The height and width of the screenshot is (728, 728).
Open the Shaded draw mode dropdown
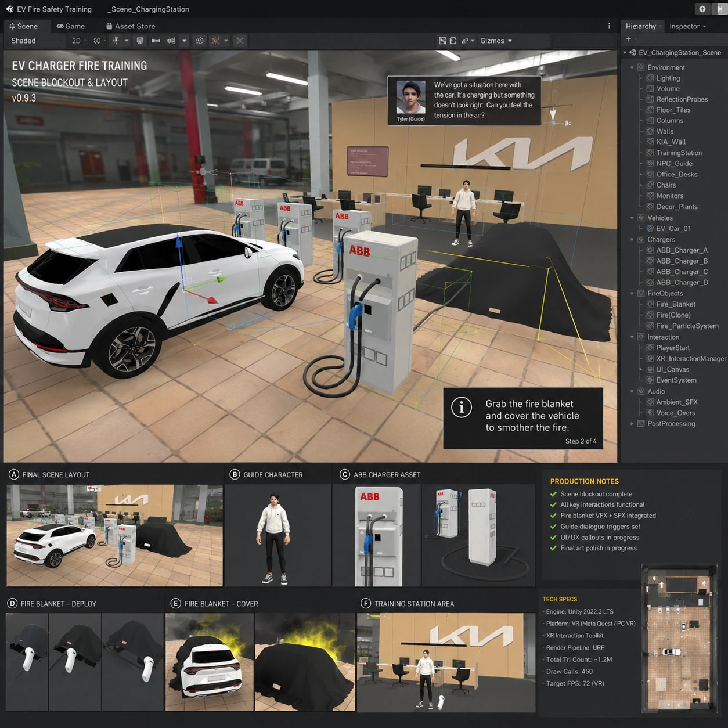[35, 41]
